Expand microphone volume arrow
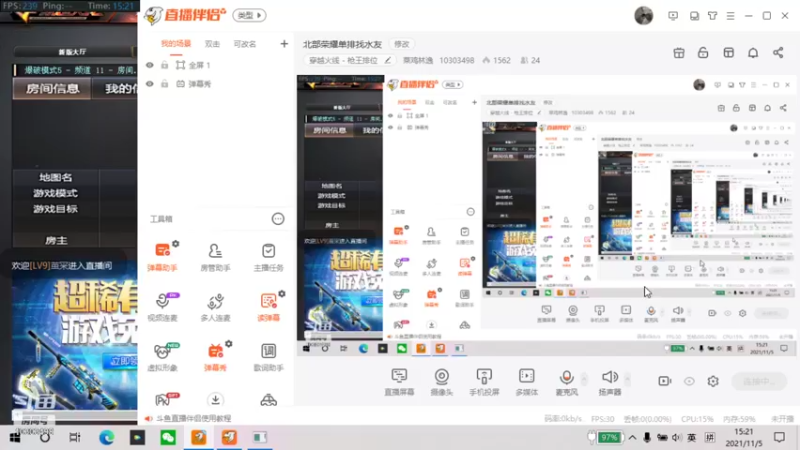The image size is (800, 450). point(585,379)
